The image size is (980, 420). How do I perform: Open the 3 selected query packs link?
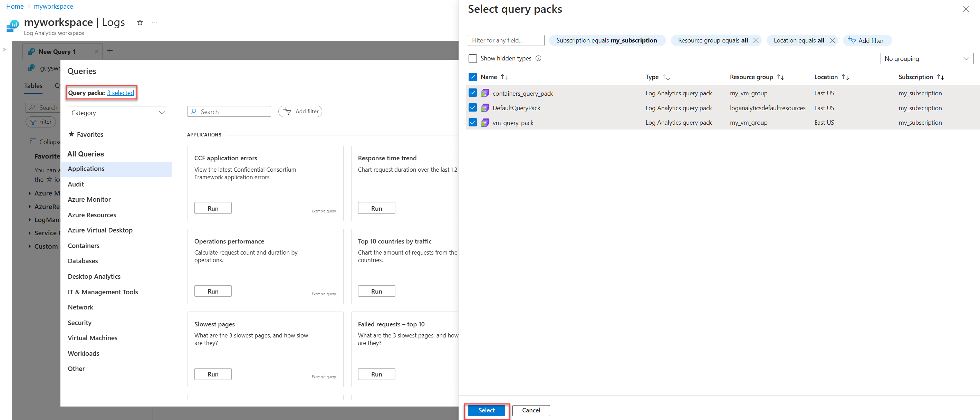[121, 93]
